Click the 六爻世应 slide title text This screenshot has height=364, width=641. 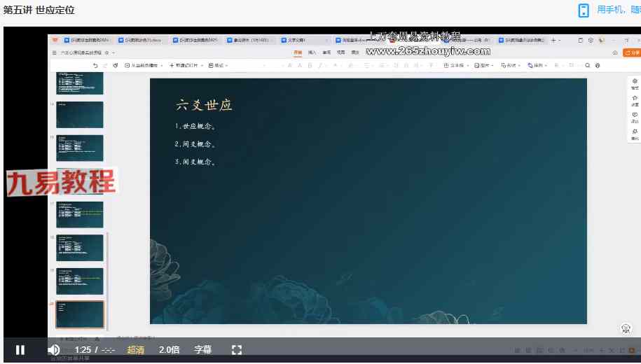click(x=204, y=106)
